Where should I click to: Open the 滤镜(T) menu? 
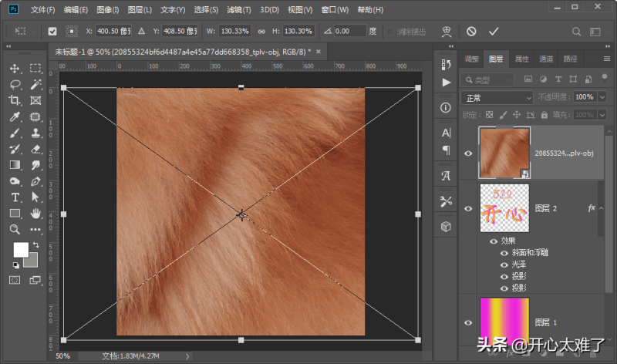pyautogui.click(x=241, y=11)
